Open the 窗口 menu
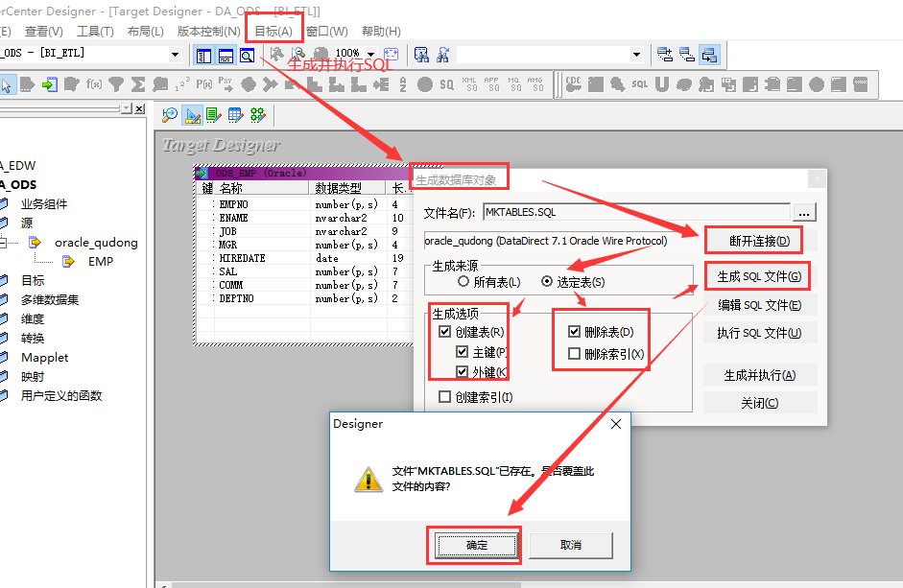The image size is (903, 588). (x=326, y=30)
